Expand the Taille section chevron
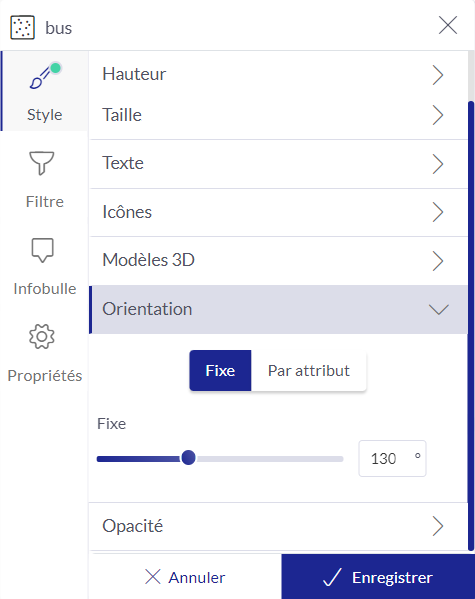 pos(438,115)
